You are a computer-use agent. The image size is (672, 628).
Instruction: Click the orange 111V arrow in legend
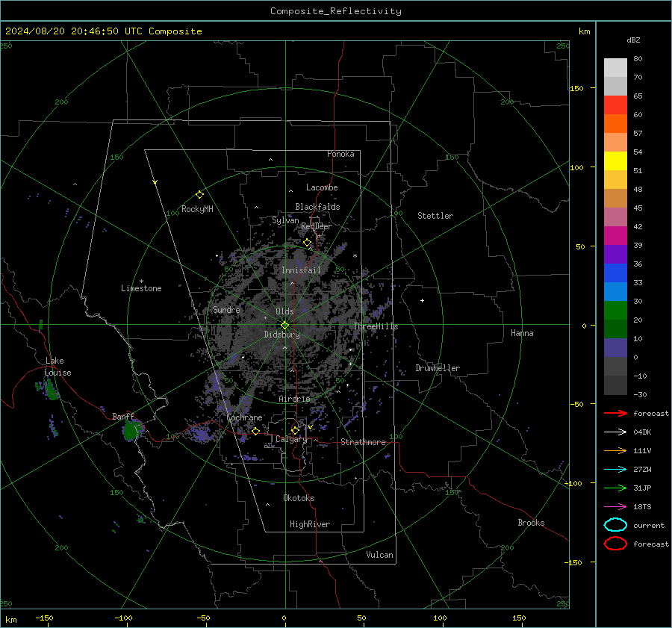point(615,450)
